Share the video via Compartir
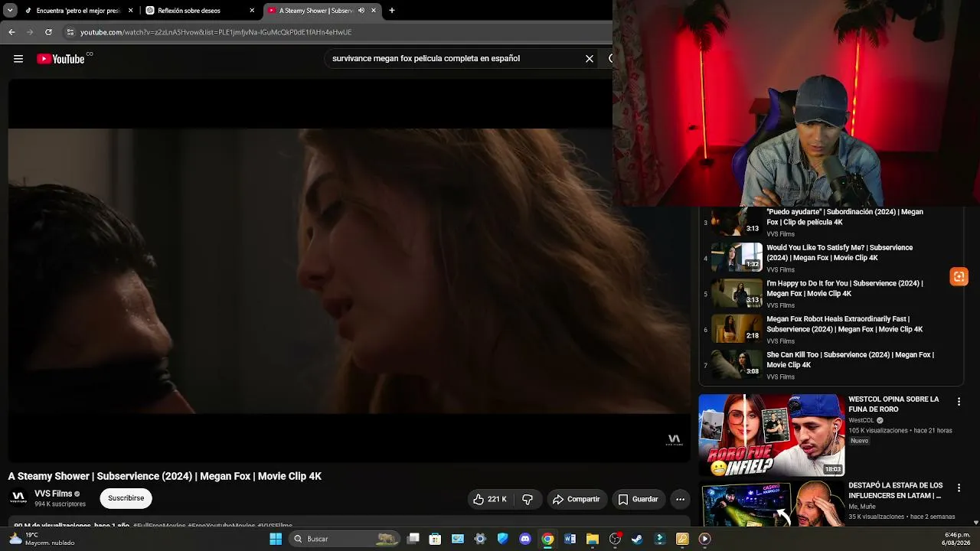The image size is (980, 551). pos(577,499)
